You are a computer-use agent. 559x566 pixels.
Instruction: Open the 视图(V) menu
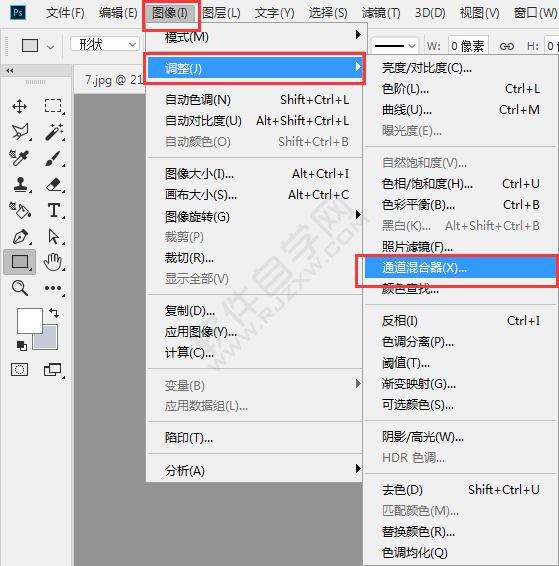click(x=480, y=13)
